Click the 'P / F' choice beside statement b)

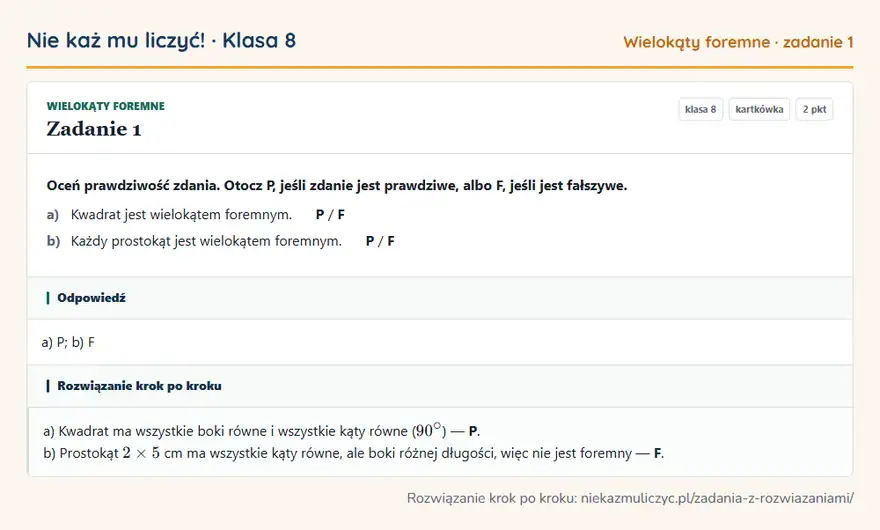click(380, 241)
